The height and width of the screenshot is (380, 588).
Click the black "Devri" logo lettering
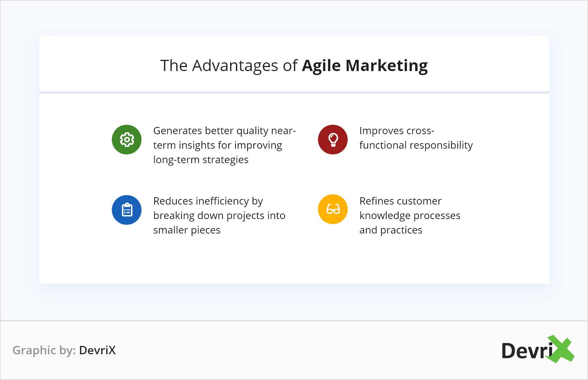coord(526,351)
